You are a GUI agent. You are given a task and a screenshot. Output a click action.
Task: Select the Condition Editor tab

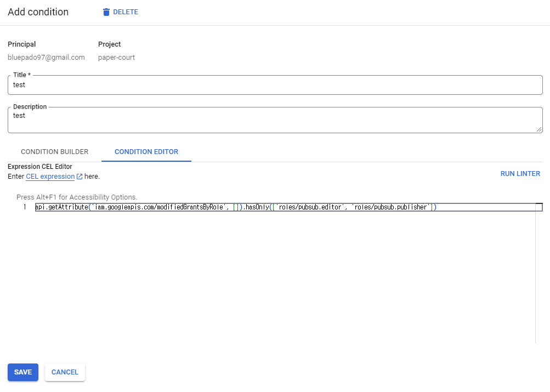[x=146, y=152]
